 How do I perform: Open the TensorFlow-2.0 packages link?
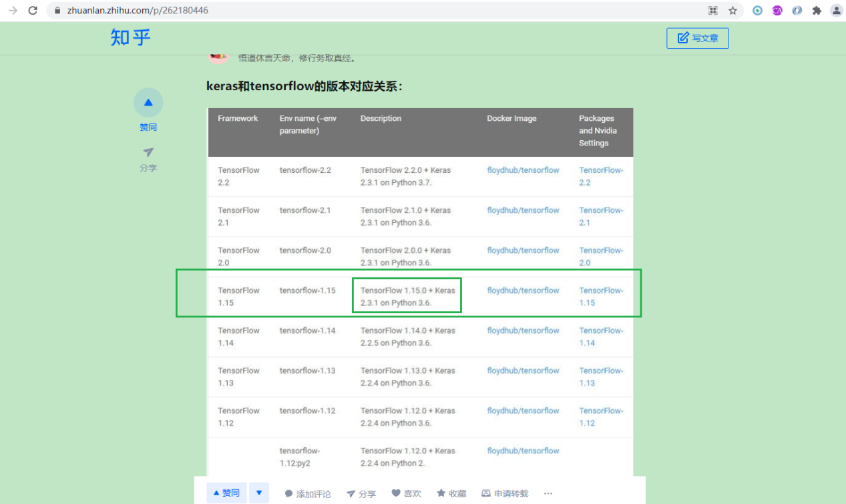click(601, 256)
